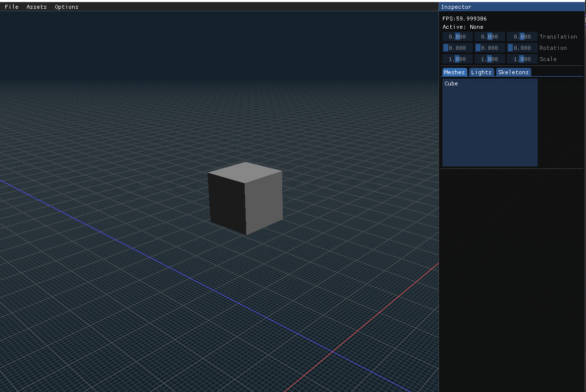Open the Assets menu
Viewport: 586px width, 392px height.
click(36, 6)
